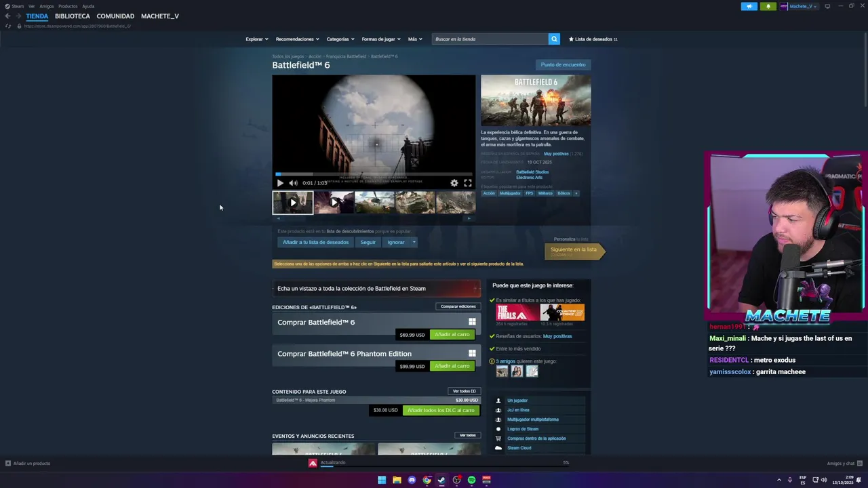Expand Formas de jugar menu
The width and height of the screenshot is (868, 488).
[381, 39]
